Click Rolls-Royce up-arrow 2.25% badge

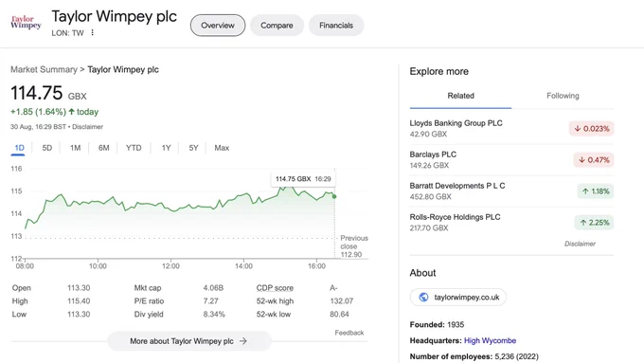pyautogui.click(x=594, y=223)
